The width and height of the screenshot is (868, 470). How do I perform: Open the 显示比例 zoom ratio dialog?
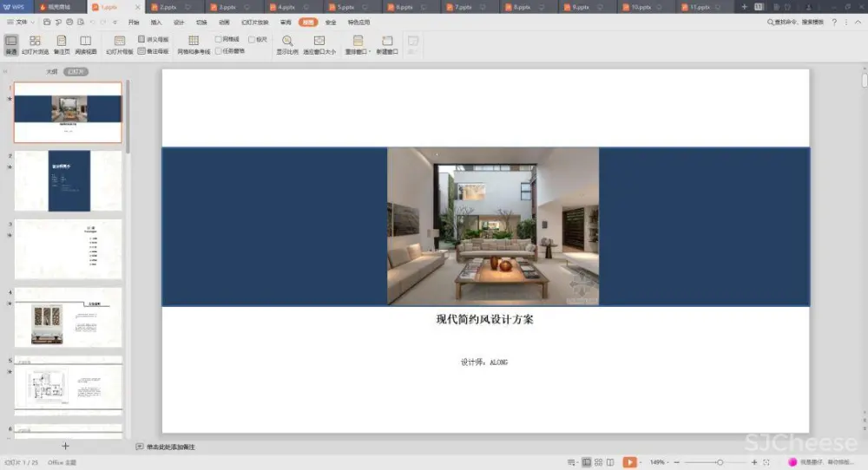coord(287,44)
